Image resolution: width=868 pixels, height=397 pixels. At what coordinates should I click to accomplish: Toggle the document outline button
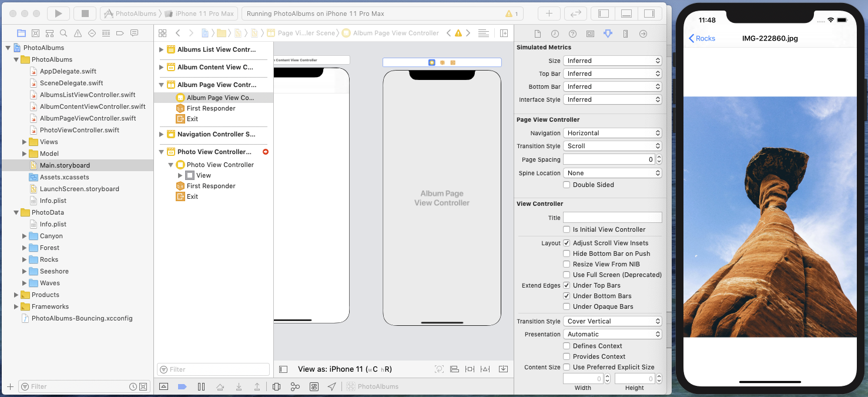(x=283, y=369)
